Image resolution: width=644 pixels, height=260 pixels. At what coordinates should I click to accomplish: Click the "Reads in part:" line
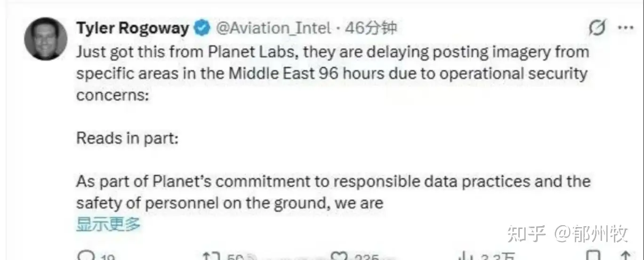pyautogui.click(x=127, y=138)
